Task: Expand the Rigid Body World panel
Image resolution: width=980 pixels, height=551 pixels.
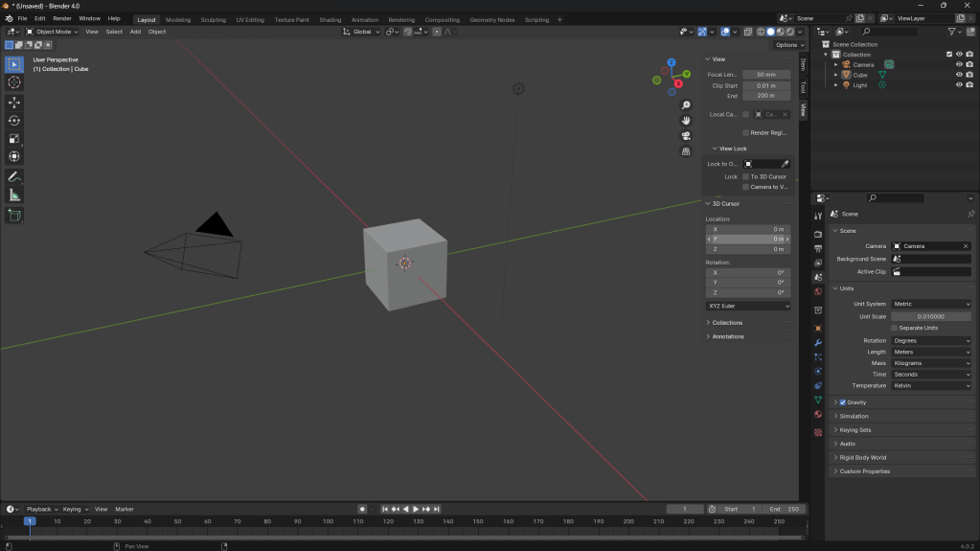Action: [862, 457]
